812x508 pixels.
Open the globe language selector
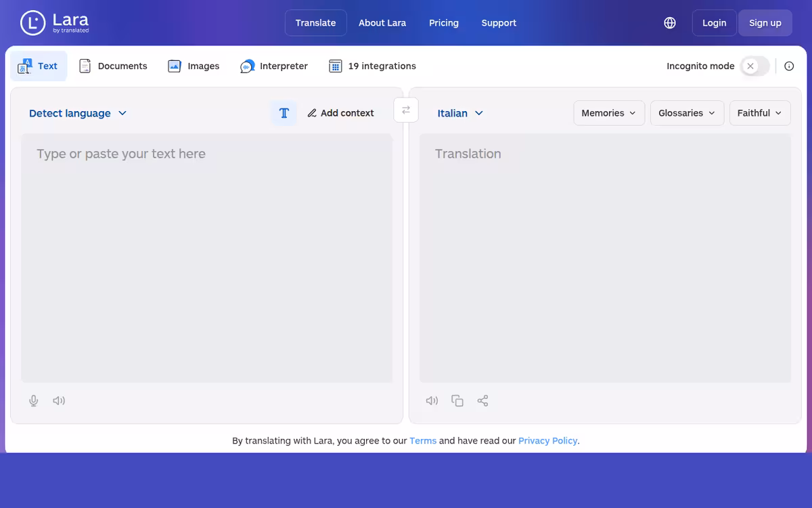pos(670,23)
